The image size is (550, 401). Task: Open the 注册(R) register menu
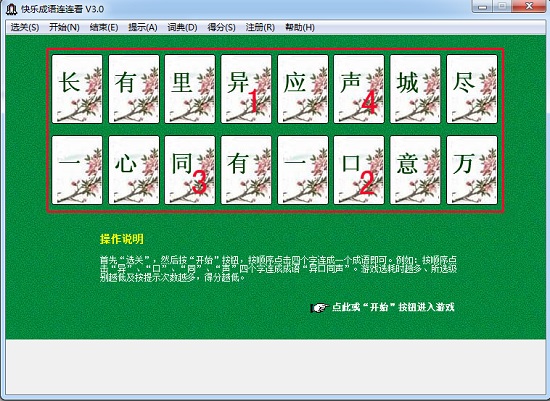(x=260, y=27)
